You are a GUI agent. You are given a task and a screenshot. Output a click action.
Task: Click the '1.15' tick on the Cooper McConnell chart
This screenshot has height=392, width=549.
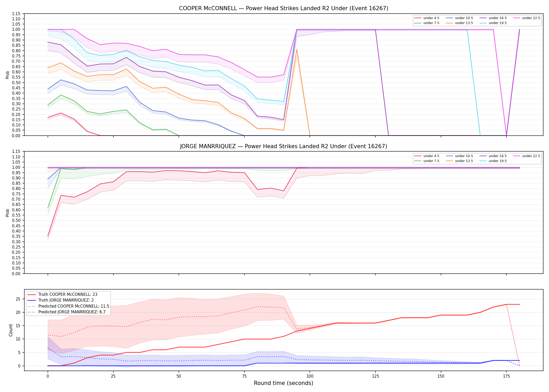(x=16, y=14)
